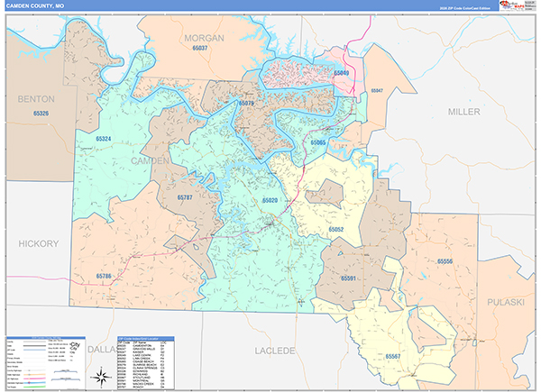Click the OSAGE BEACH row in ZIP index

(145, 361)
